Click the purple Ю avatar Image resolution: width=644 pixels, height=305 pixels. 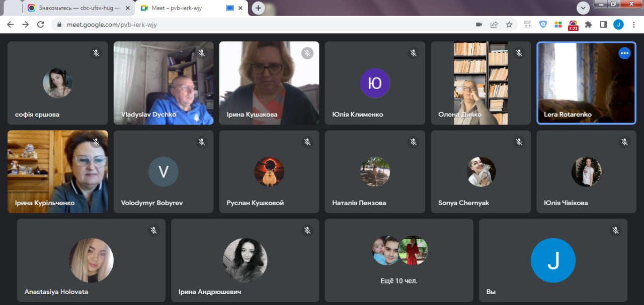(375, 83)
